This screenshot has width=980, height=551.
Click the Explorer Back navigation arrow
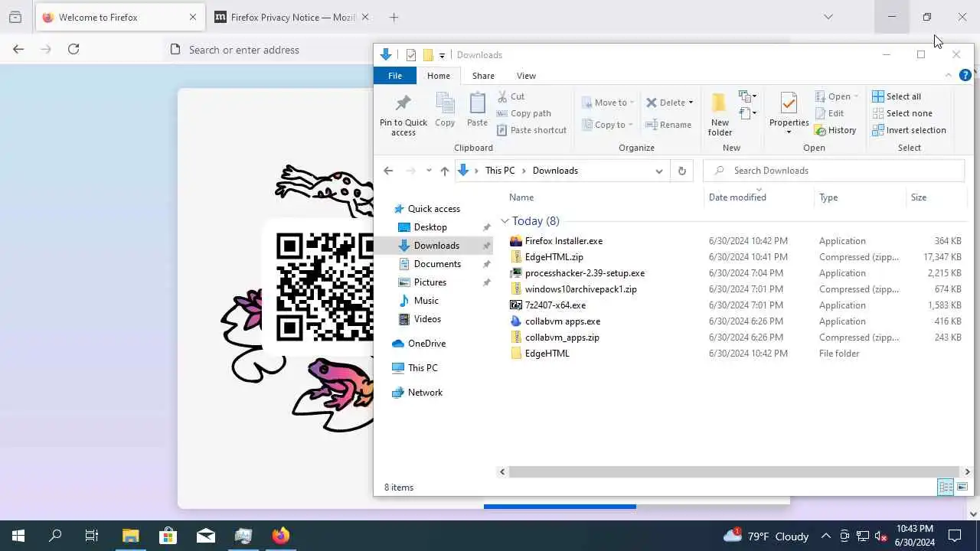pyautogui.click(x=388, y=171)
